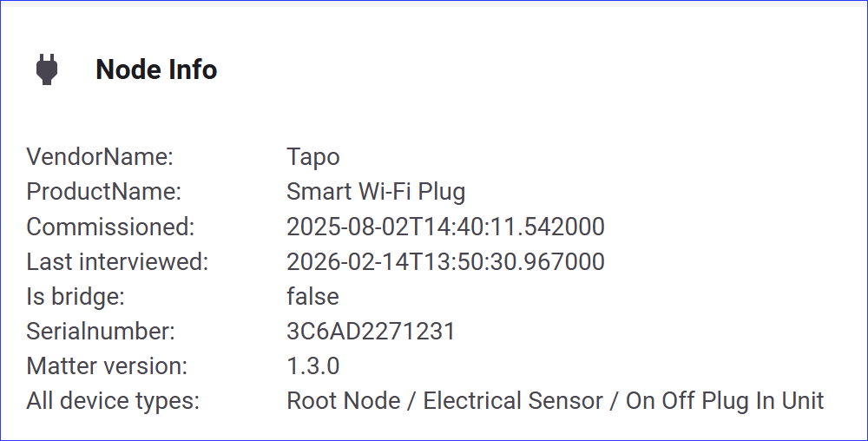Click the Tapo vendor value

312,157
